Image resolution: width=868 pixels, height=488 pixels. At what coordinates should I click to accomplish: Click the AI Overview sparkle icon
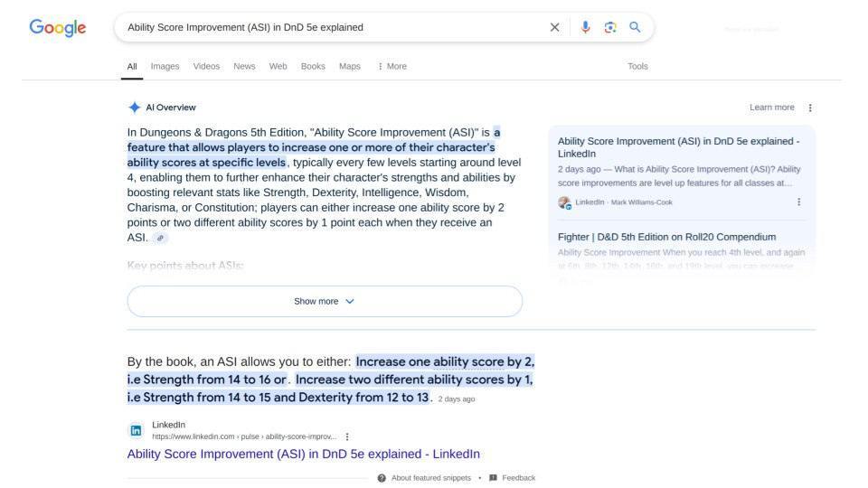point(135,108)
